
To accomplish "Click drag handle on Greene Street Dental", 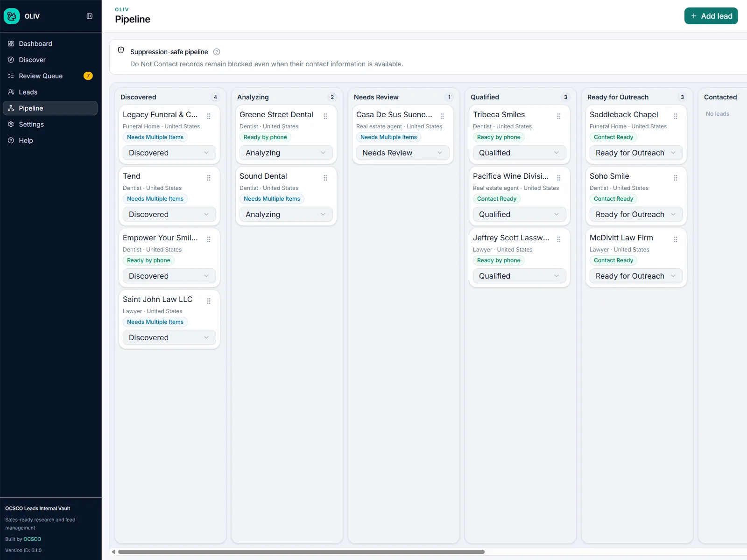I will pos(325,116).
